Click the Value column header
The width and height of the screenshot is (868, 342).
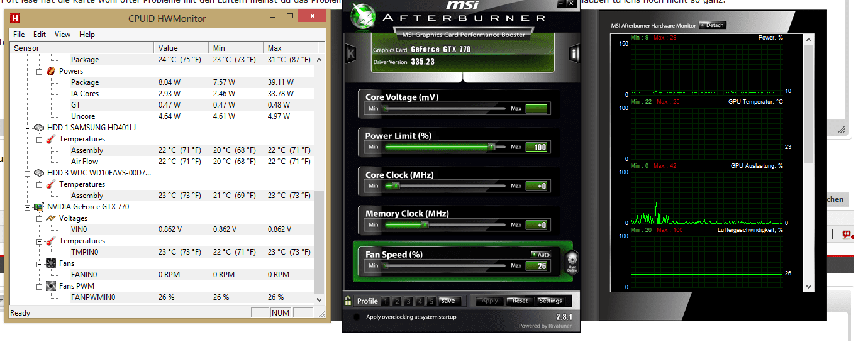[x=182, y=48]
